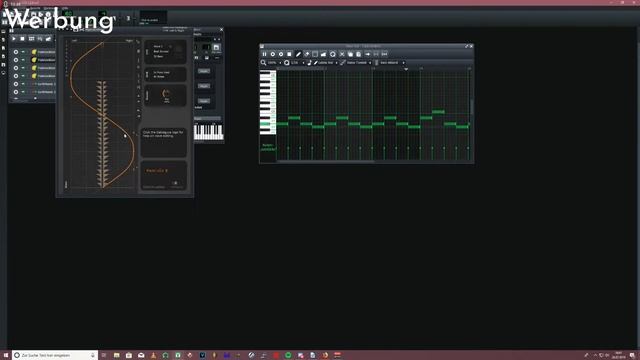Open the note length dropdown in Piano Roll

(x=328, y=63)
